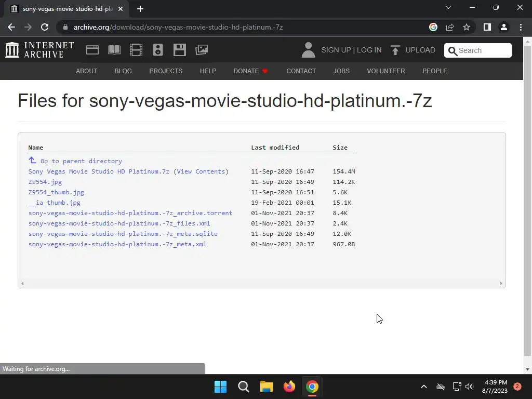
Task: Open the _meta.sqlite file
Action: (123, 234)
